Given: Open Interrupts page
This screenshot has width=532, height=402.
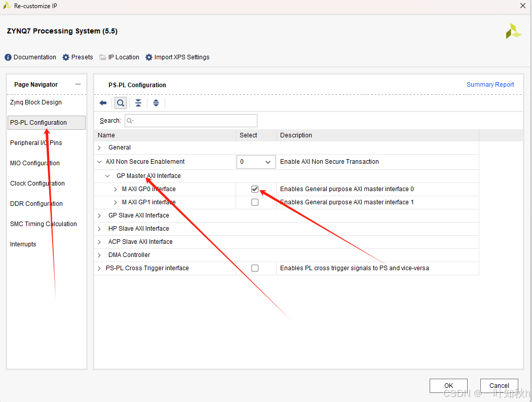Looking at the screenshot, I should (x=23, y=244).
